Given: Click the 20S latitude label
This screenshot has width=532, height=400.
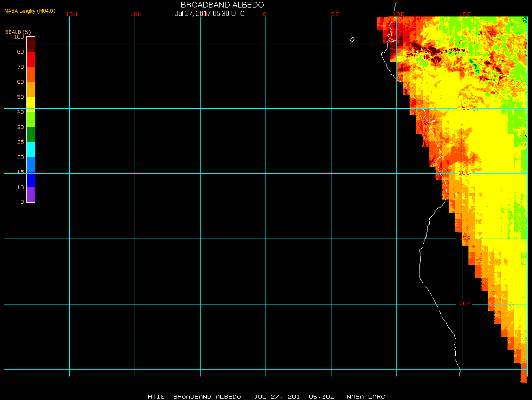Looking at the screenshot, I should (x=465, y=304).
